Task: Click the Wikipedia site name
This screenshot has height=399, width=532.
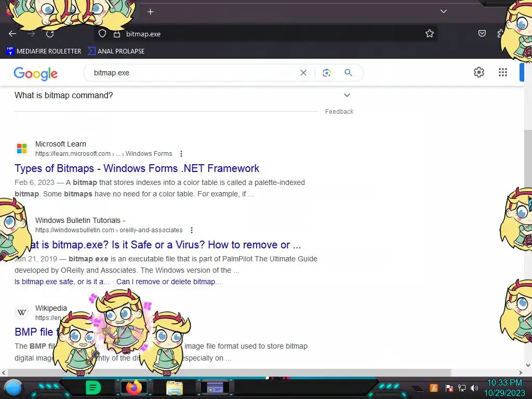Action: 51,308
